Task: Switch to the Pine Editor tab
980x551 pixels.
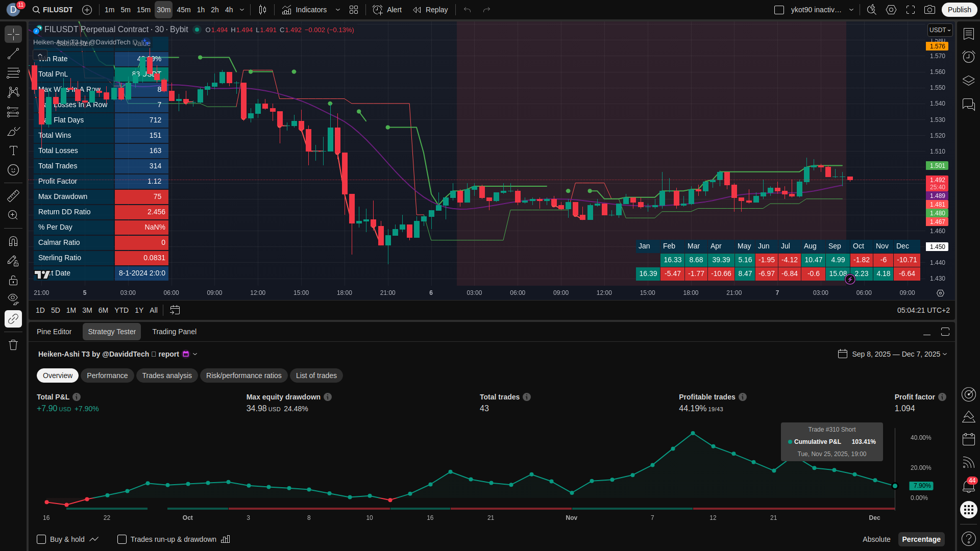Action: point(54,332)
